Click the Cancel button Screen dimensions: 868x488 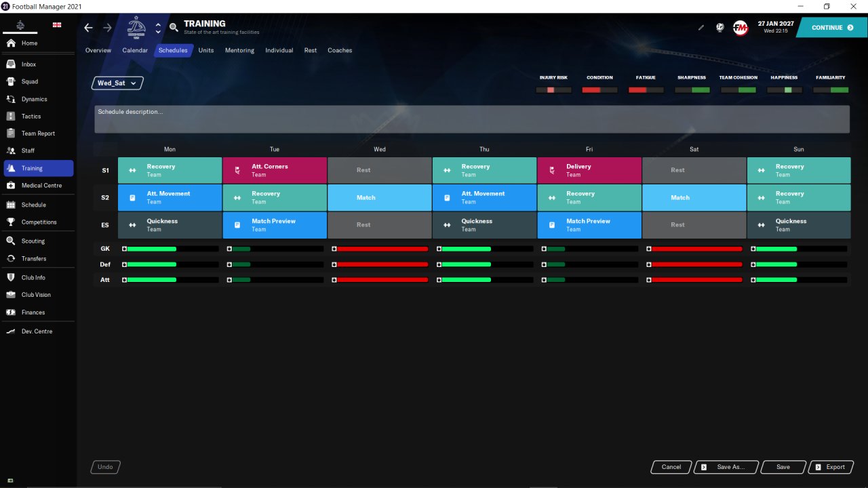coord(671,467)
